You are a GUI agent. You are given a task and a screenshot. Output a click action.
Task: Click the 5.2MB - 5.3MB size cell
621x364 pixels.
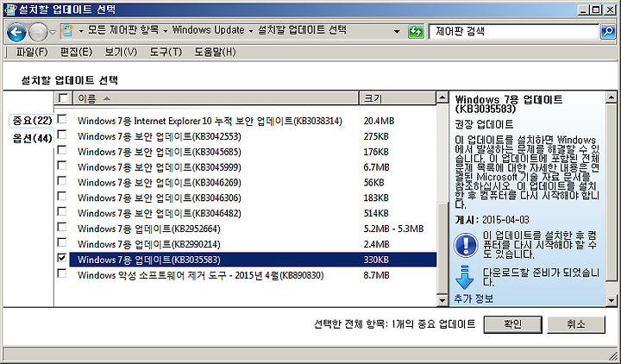point(393,229)
